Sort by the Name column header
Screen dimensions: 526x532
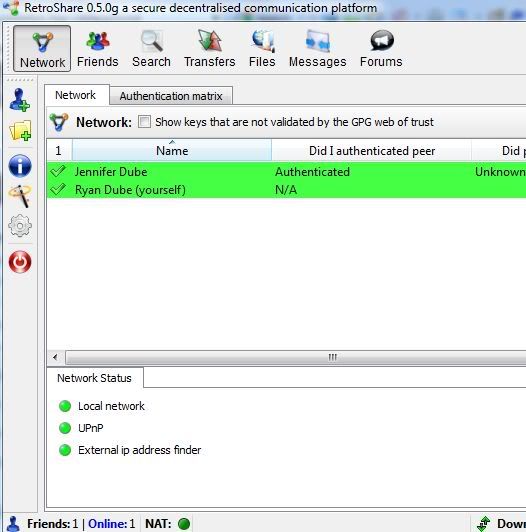tap(172, 151)
